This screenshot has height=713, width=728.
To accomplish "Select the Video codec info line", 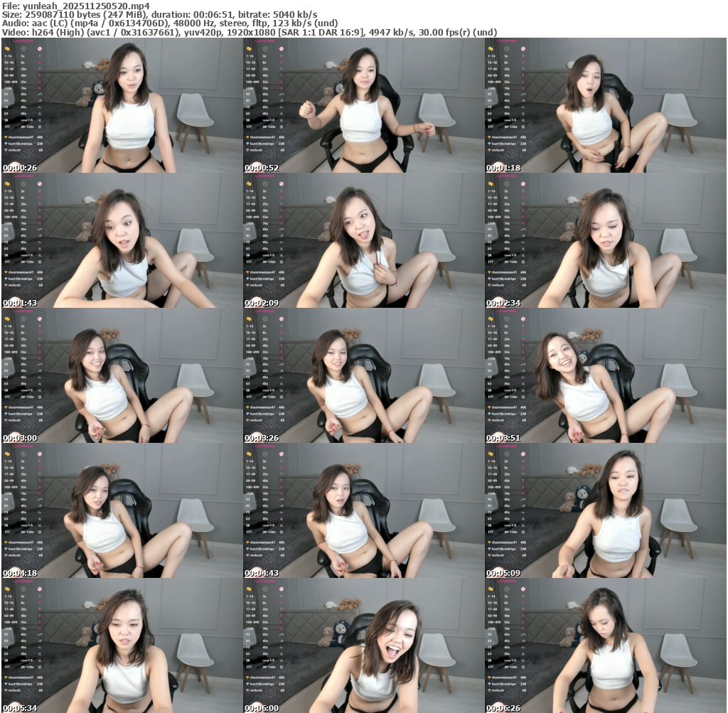I will click(x=250, y=33).
